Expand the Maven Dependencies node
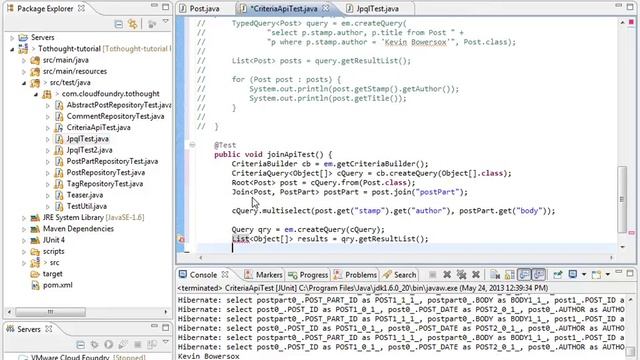The height and width of the screenshot is (360, 640). [x=23, y=229]
